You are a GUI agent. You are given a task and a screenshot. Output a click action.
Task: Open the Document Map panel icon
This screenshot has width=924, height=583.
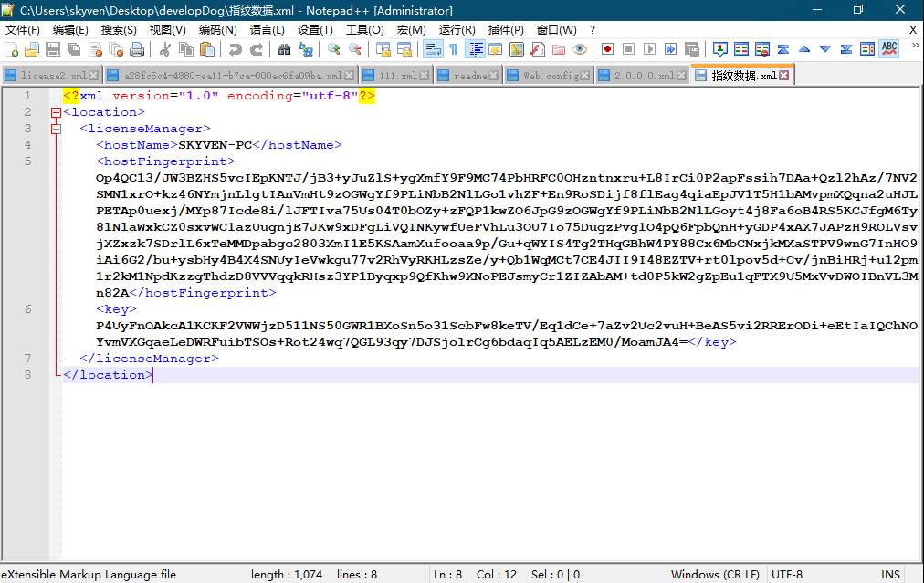516,49
